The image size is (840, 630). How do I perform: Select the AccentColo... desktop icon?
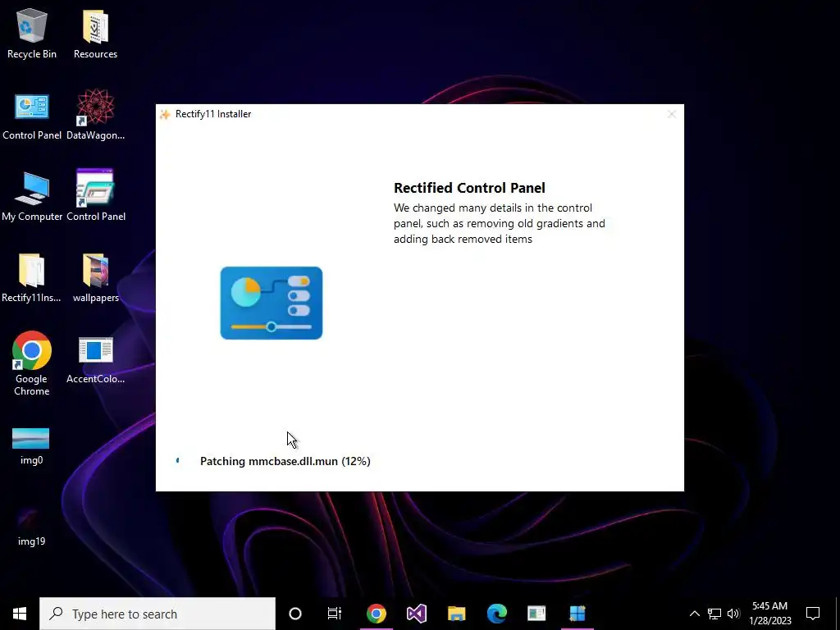[95, 360]
